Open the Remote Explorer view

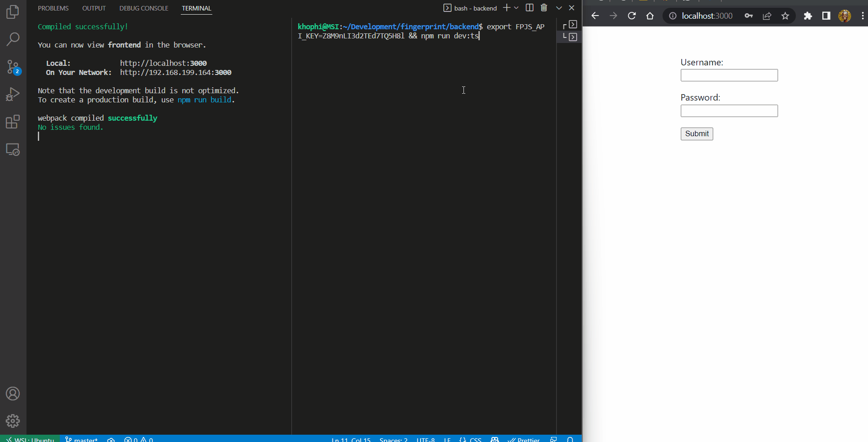(13, 149)
